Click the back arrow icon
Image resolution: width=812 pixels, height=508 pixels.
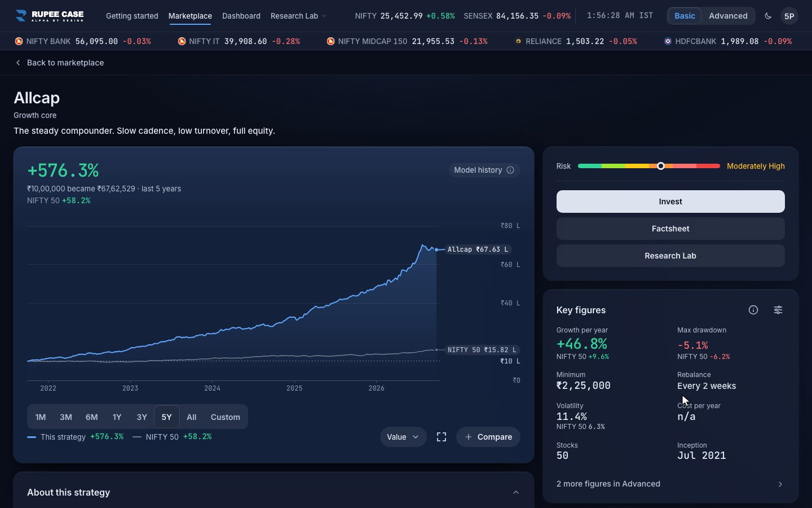click(18, 63)
